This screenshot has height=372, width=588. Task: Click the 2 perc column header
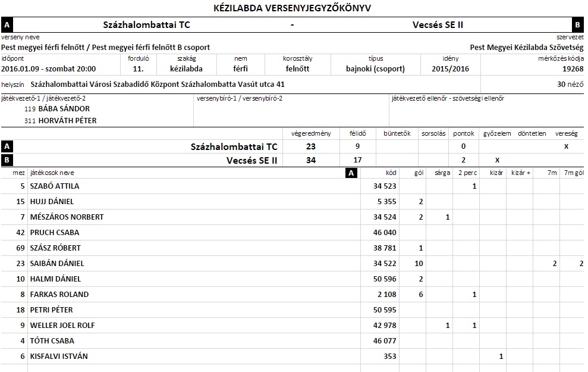468,173
